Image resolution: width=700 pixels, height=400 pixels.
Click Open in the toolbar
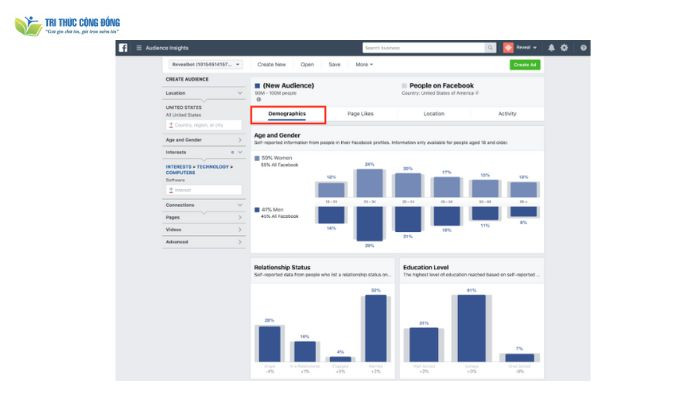[x=307, y=64]
